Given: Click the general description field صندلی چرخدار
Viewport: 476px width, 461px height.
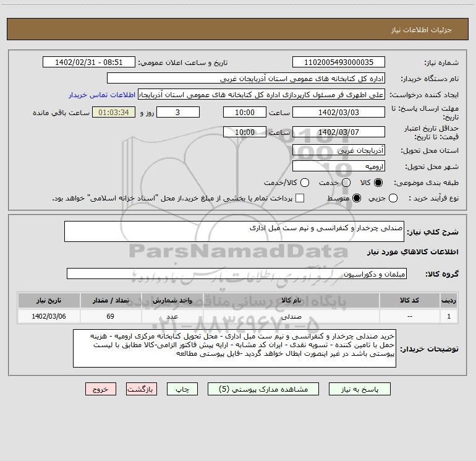Looking at the screenshot, I should (234, 231).
